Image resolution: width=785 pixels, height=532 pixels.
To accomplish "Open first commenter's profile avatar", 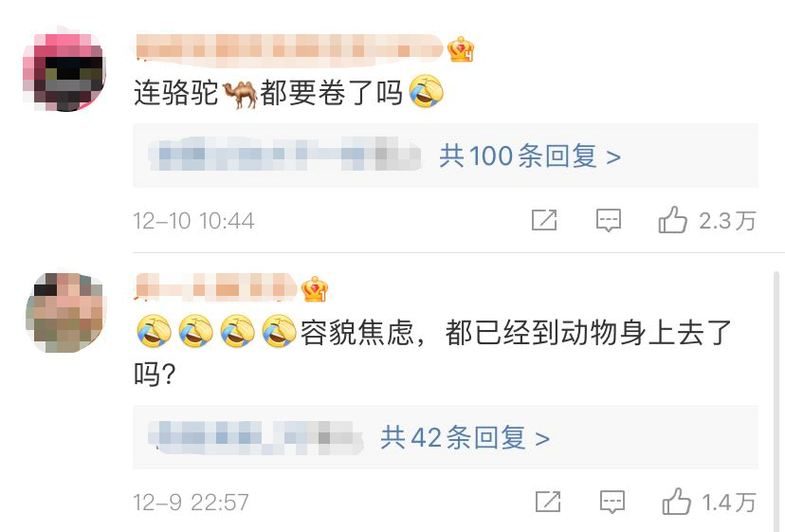I will tap(64, 70).
